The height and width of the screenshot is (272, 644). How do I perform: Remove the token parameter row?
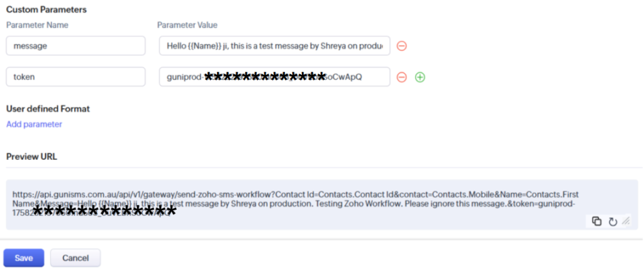(x=402, y=77)
